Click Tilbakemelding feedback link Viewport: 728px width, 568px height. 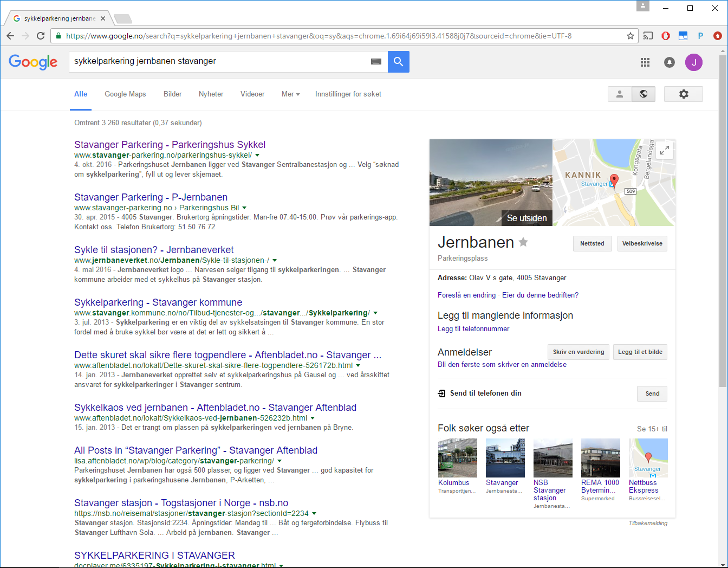pos(648,523)
